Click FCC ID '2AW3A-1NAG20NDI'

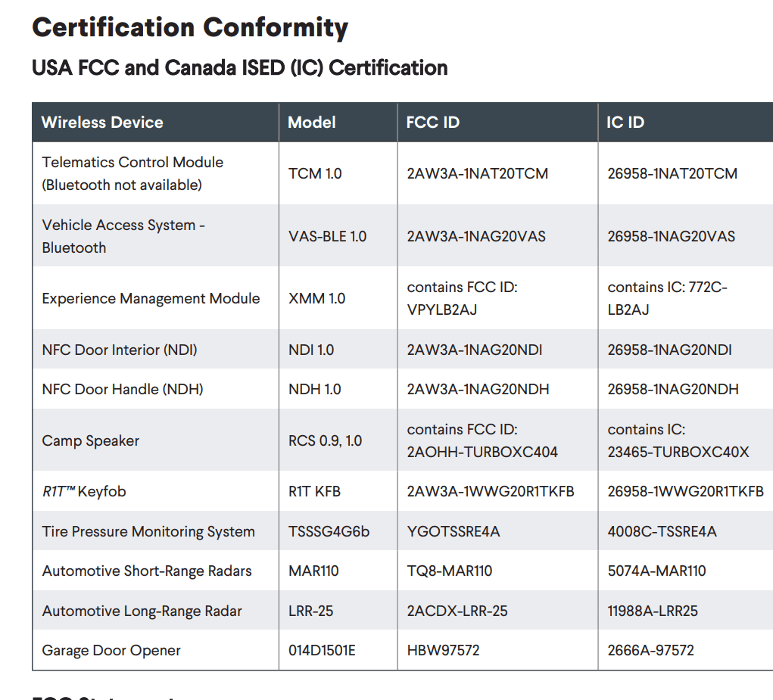click(x=474, y=350)
